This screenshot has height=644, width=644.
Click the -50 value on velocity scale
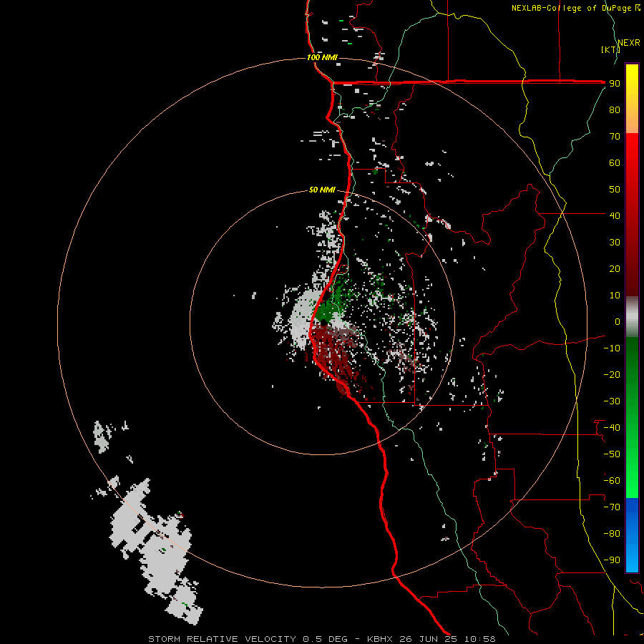click(x=612, y=454)
